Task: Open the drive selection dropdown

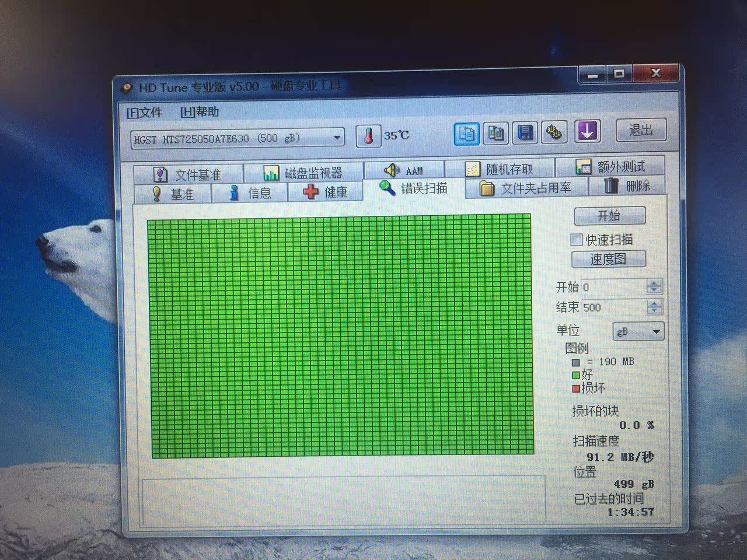Action: coord(238,139)
